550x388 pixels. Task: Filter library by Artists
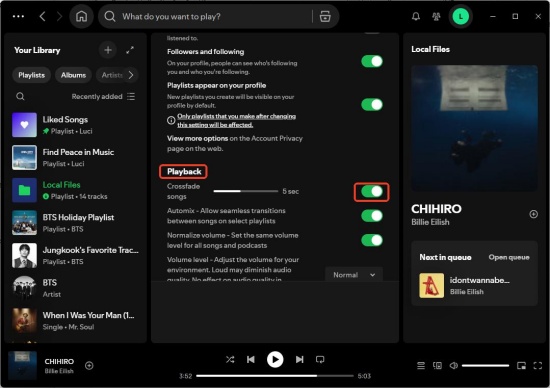(112, 75)
